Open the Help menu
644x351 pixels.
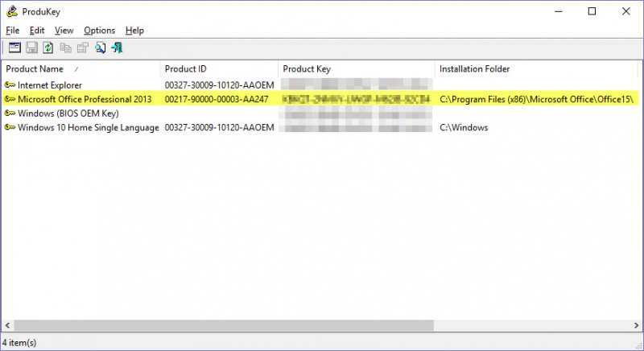click(134, 31)
